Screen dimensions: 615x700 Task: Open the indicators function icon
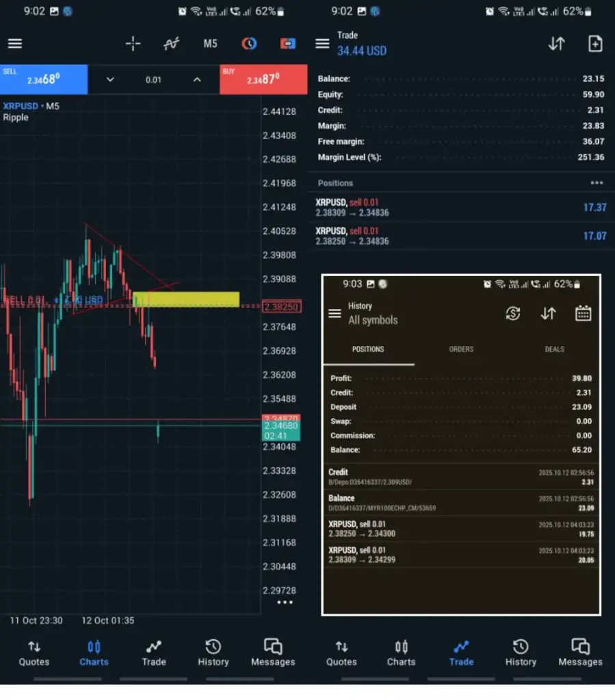pyautogui.click(x=171, y=44)
